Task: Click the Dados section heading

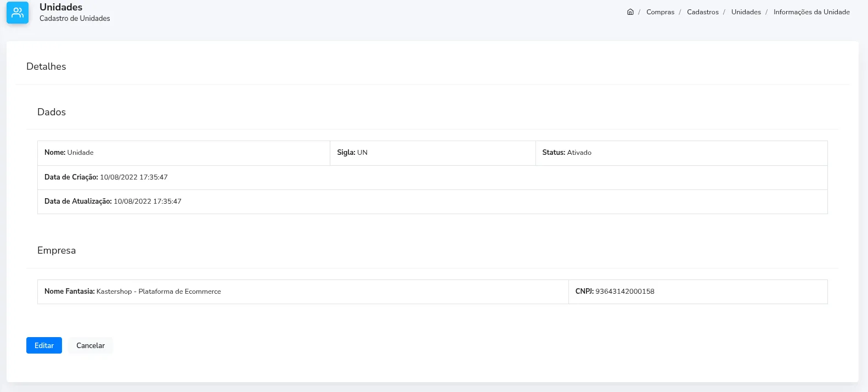Action: coord(52,112)
